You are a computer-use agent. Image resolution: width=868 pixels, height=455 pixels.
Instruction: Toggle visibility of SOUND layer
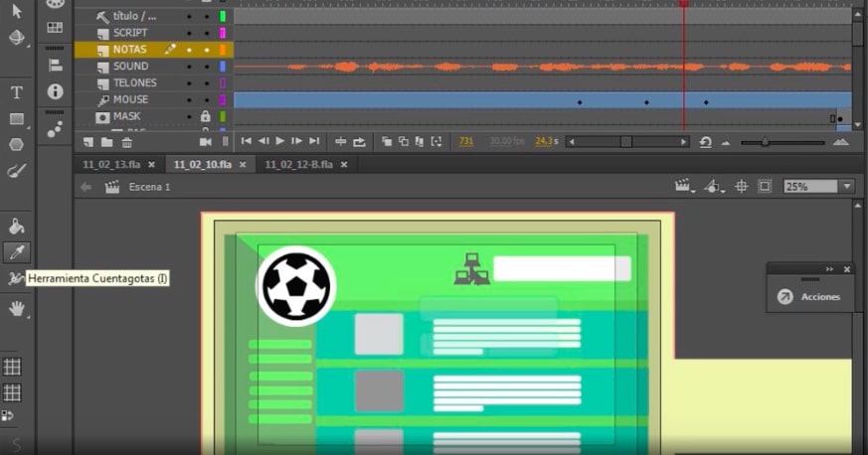[189, 67]
